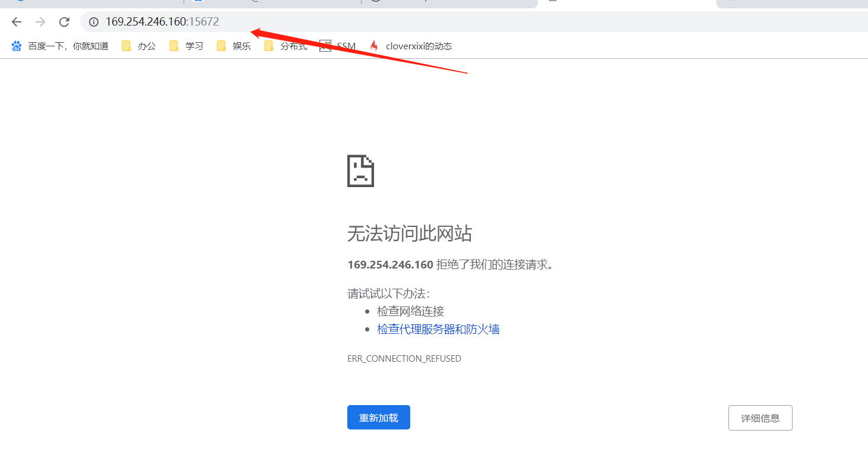
Task: Open 详细信息 details button
Action: tap(760, 418)
